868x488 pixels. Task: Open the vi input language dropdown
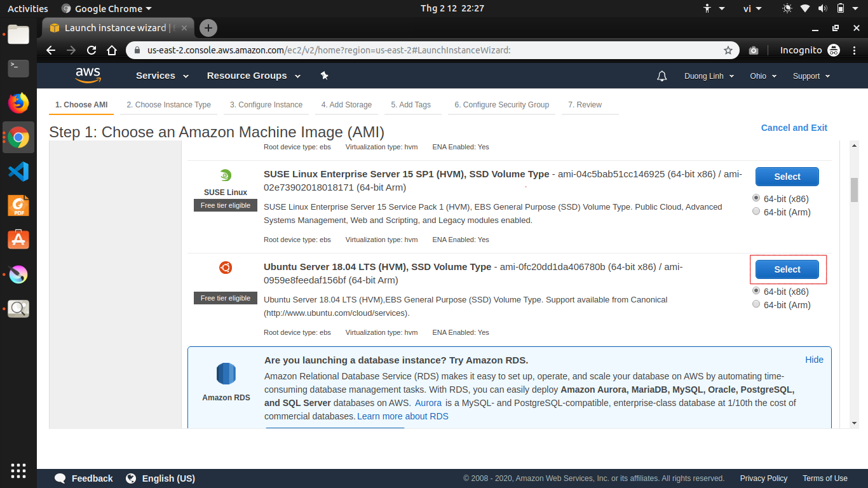(752, 8)
